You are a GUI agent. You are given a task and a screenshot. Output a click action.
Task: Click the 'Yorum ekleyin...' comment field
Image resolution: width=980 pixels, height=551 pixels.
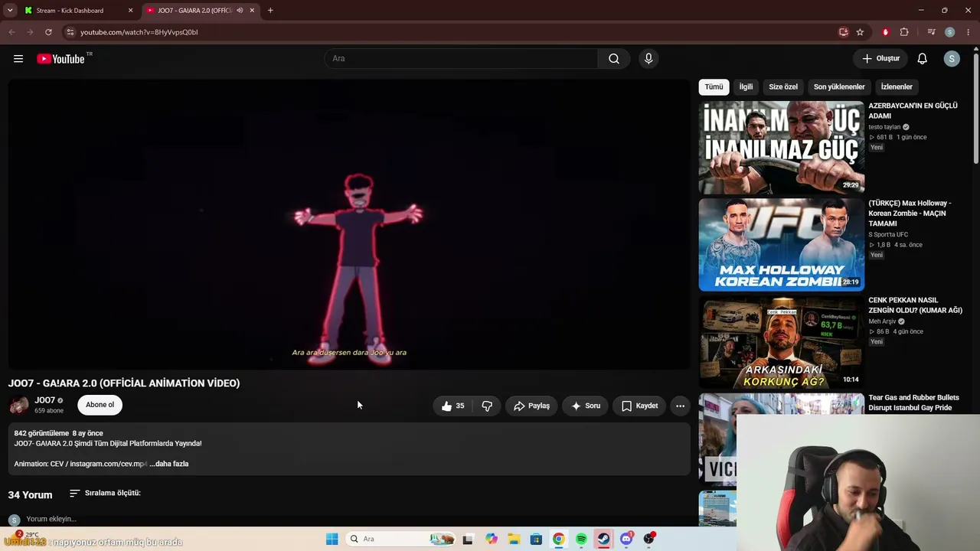tap(51, 519)
